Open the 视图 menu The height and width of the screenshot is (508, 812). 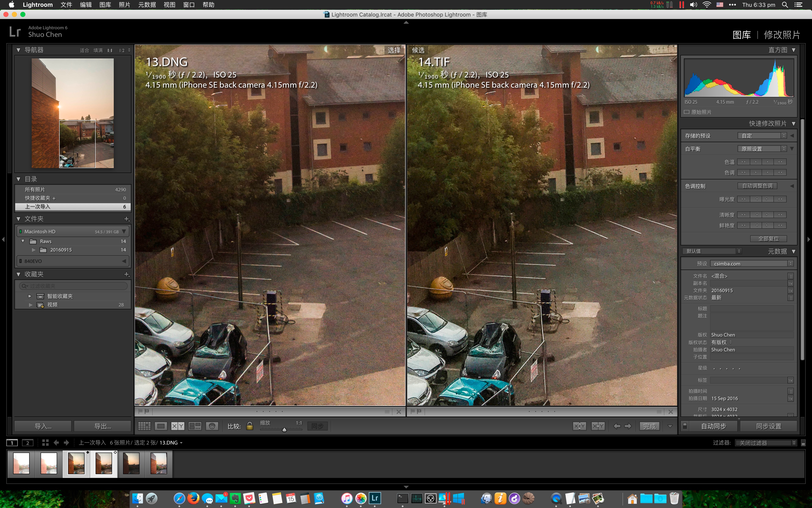pos(169,5)
